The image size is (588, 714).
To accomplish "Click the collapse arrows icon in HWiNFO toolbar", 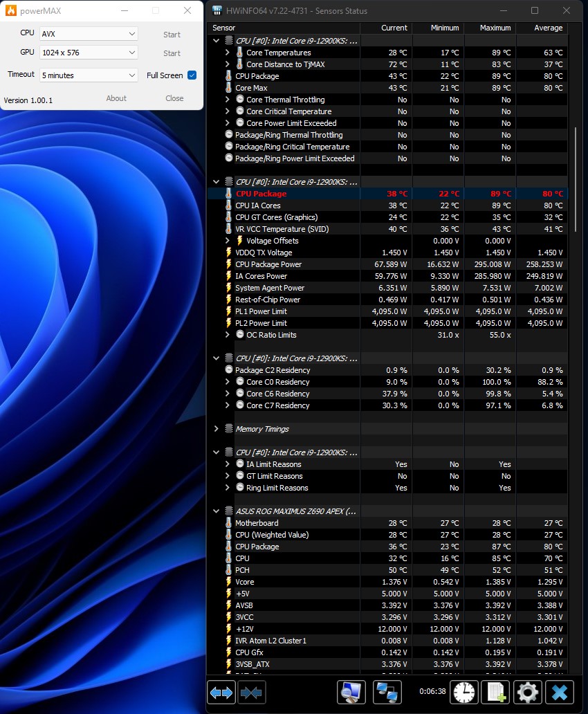I will pos(251,693).
